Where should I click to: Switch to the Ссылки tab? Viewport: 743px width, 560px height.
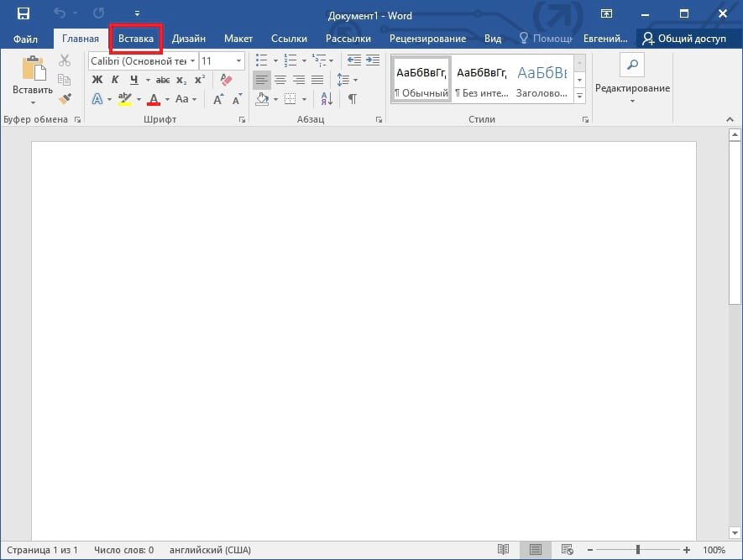coord(289,39)
